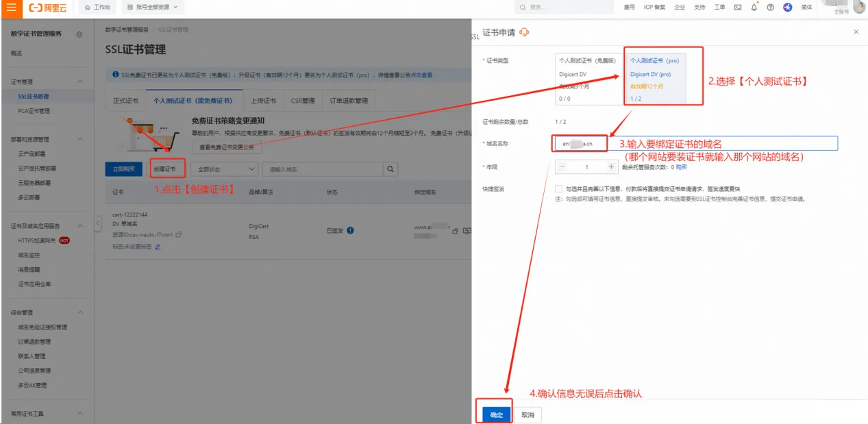Viewport: 868px width, 424px height.
Task: Click the settings gear next to 数字证书管理服务
Action: click(x=79, y=34)
